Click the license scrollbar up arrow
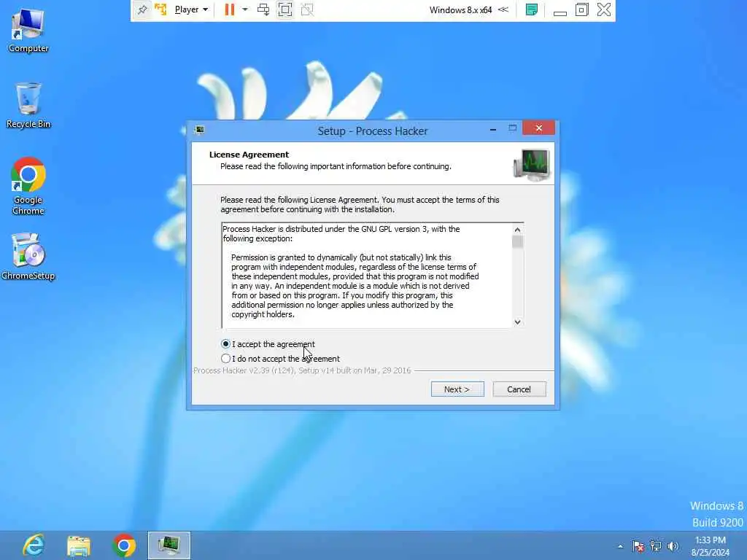This screenshot has height=560, width=747. coord(517,230)
